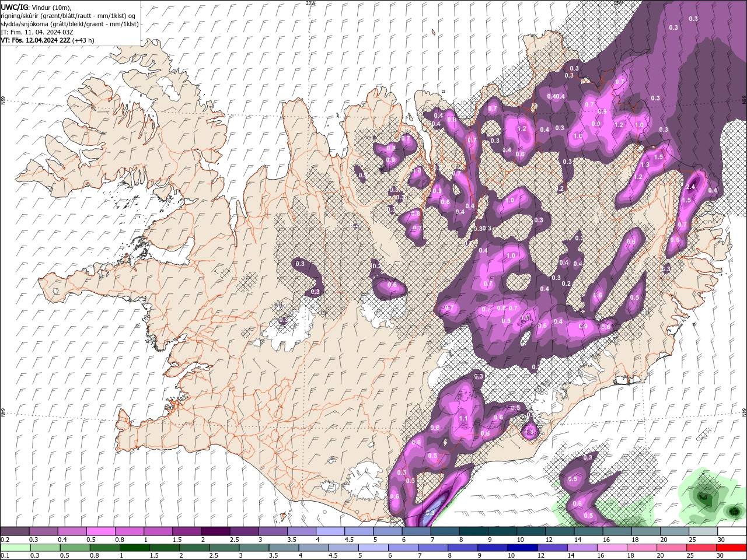Click the upper legend swatch labeled 0.3
The width and height of the screenshot is (747, 560).
point(43,531)
